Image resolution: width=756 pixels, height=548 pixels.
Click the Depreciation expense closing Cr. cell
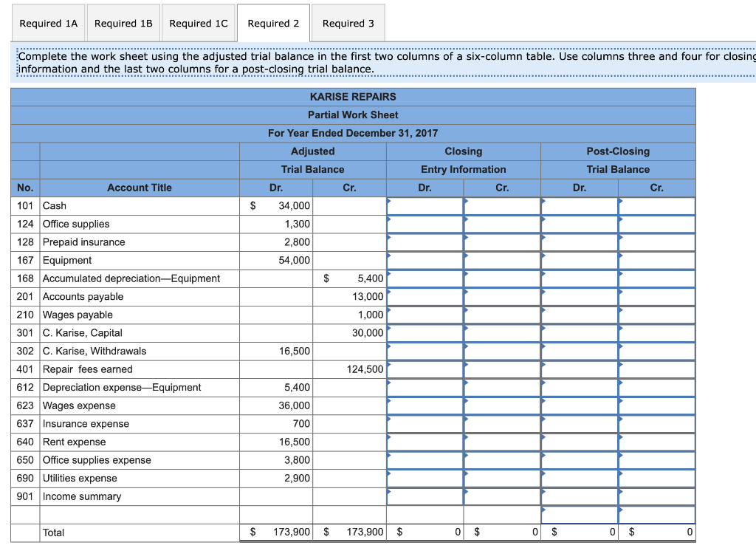(502, 387)
